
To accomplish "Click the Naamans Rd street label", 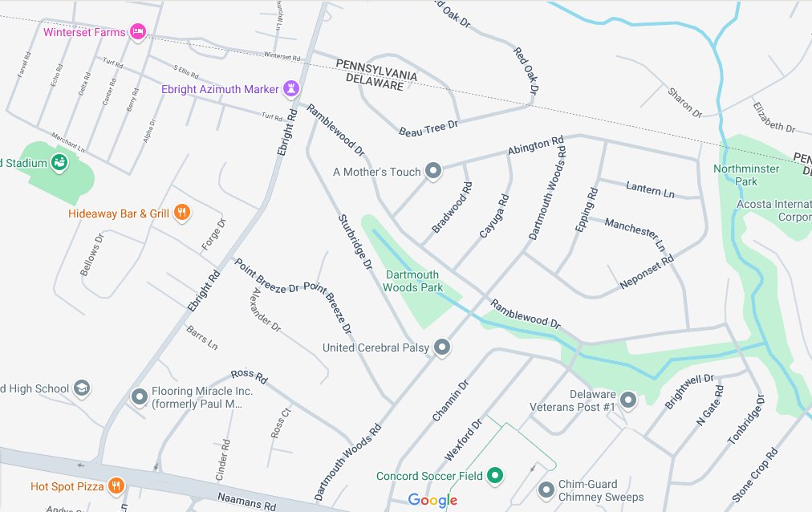I will tap(246, 502).
